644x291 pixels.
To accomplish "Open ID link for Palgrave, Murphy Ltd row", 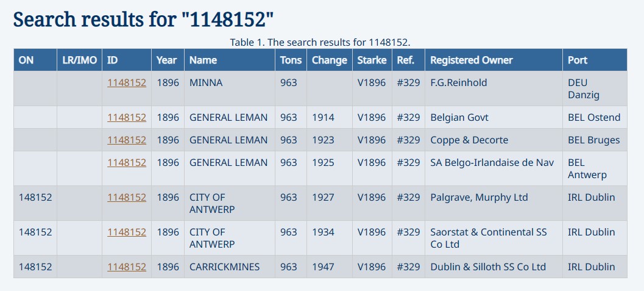I will 127,198.
